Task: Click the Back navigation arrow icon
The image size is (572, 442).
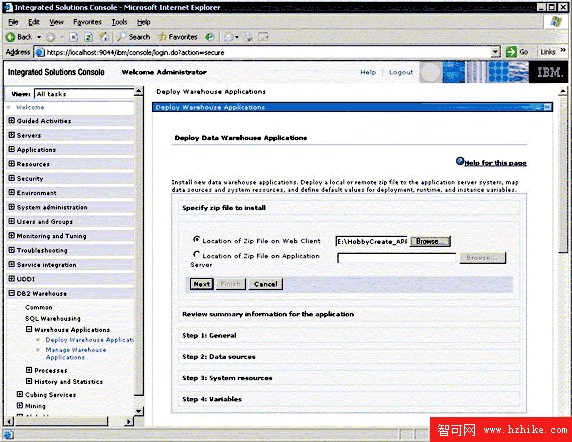Action: (x=10, y=37)
